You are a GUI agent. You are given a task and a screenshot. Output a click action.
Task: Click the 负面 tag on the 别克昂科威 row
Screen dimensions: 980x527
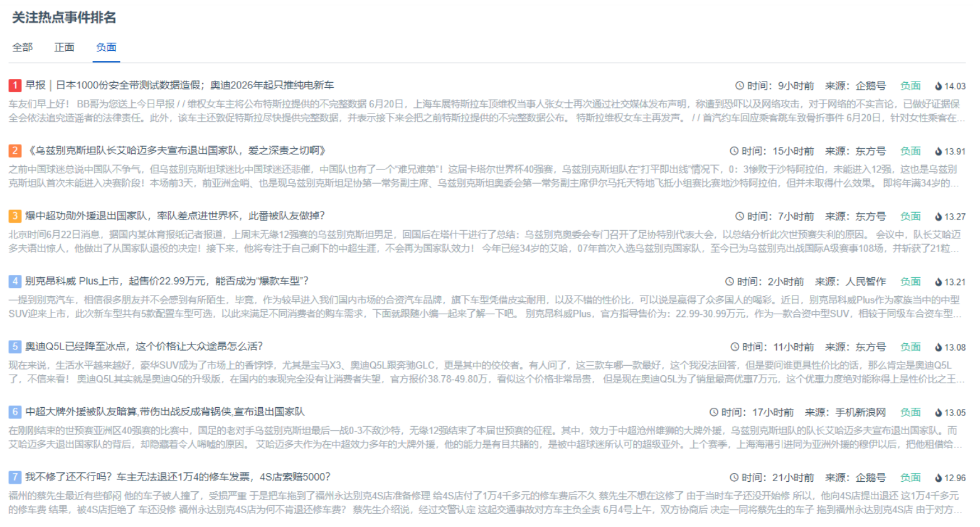[x=910, y=282]
